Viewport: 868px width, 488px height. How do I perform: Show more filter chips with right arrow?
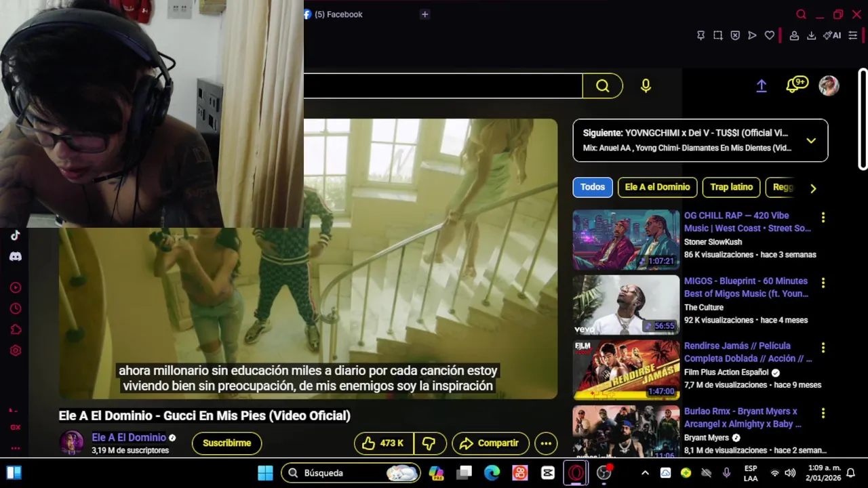coord(813,188)
